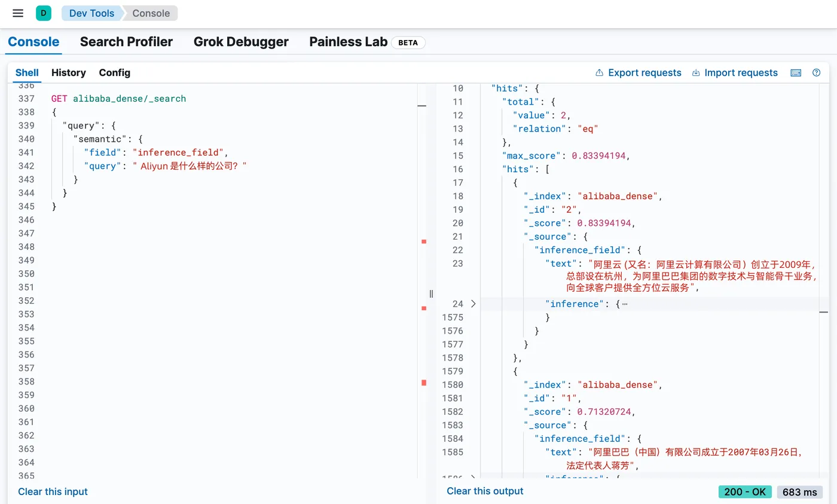Open the help question mark icon
Viewport: 837px width, 504px height.
tap(817, 73)
